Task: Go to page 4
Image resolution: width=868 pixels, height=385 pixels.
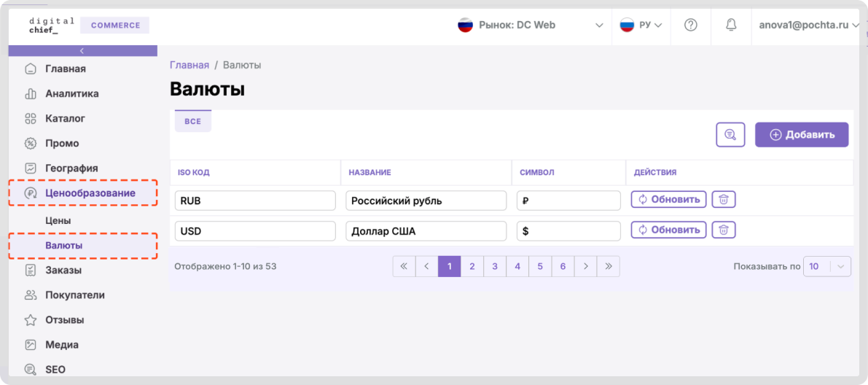Action: point(517,266)
